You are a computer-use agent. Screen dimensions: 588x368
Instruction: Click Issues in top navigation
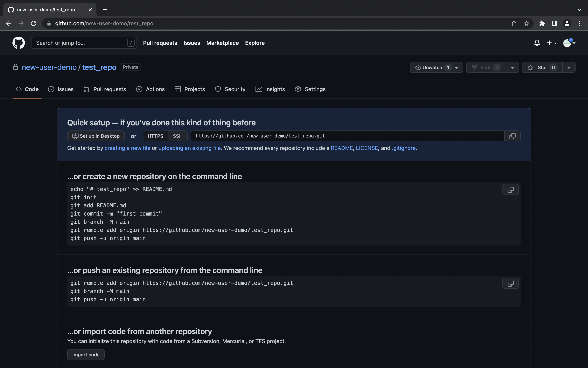(192, 43)
